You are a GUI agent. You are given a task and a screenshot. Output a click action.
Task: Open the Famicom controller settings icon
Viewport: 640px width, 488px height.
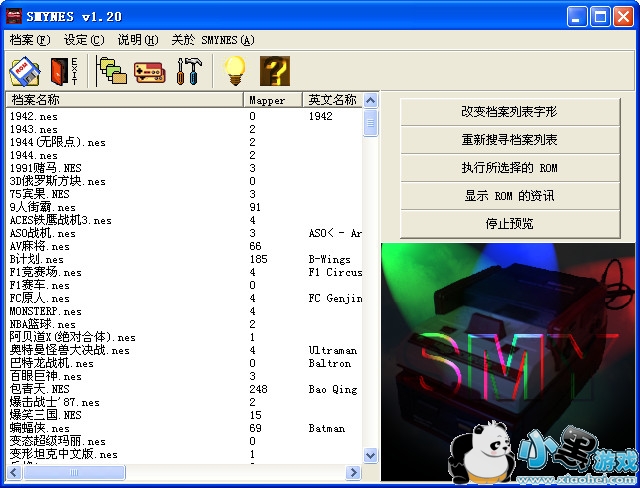coord(149,72)
